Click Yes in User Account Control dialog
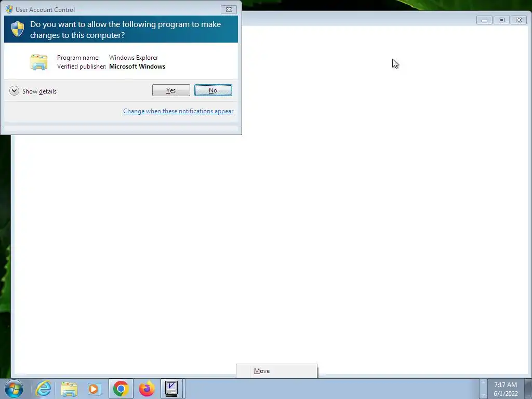Screen dimensions: 532x399 pos(171,90)
